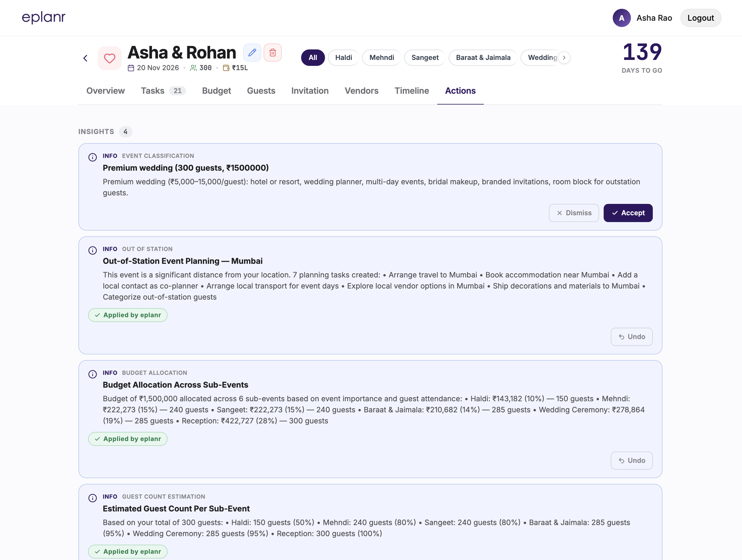
Task: Click the Insights count badge 4
Action: (x=126, y=132)
